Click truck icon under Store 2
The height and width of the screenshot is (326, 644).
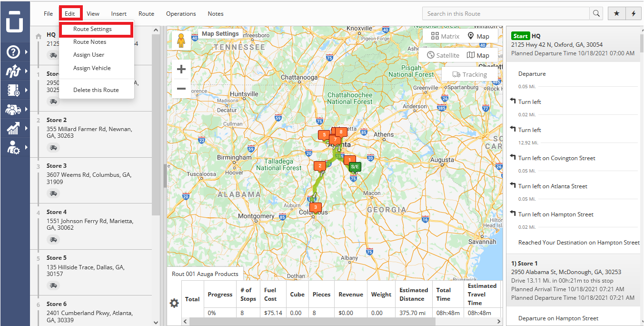(53, 148)
